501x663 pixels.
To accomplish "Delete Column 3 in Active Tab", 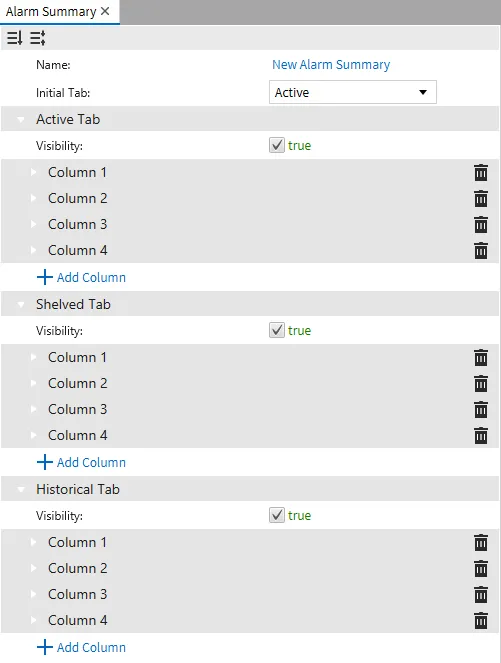I will [x=481, y=225].
